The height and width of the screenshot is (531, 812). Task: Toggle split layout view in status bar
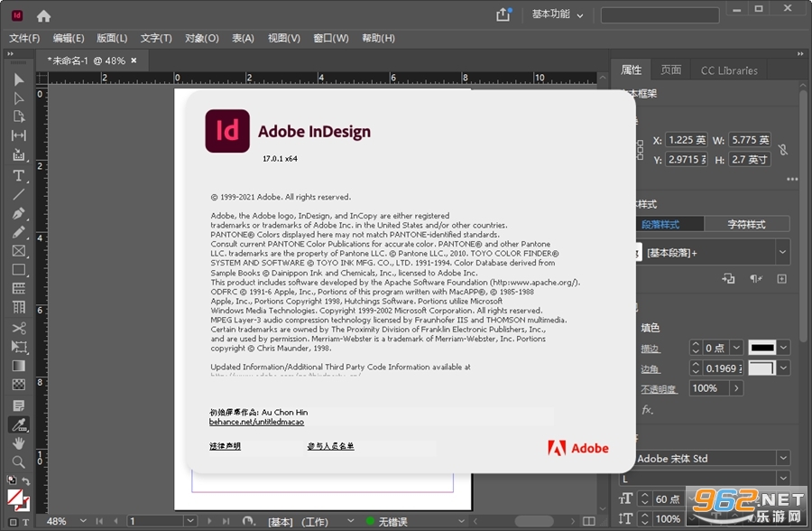589,521
